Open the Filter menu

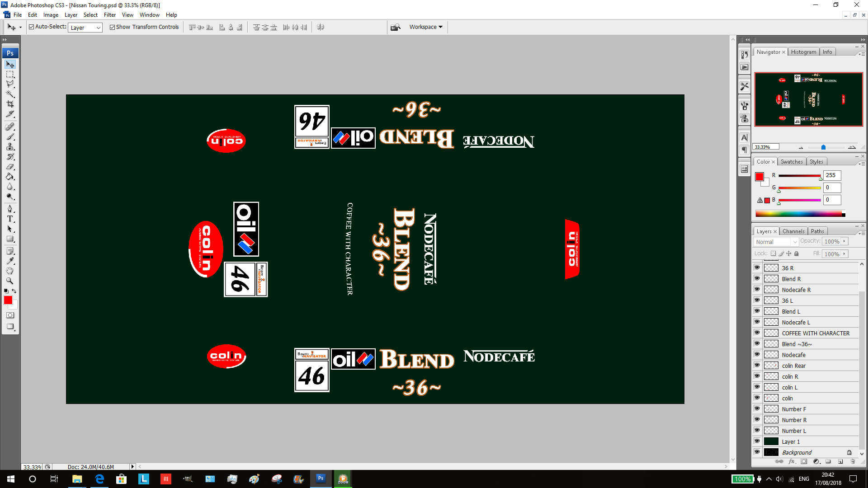tap(109, 15)
